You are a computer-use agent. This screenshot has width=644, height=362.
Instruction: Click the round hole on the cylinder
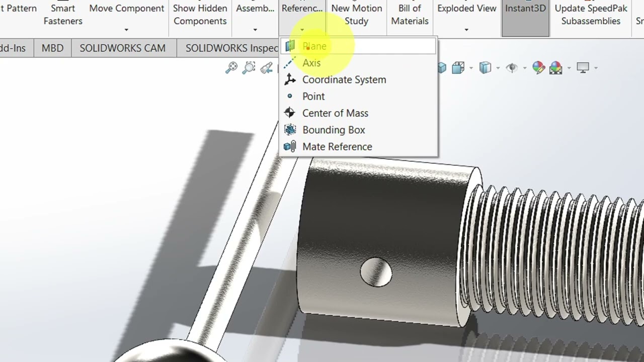click(376, 273)
